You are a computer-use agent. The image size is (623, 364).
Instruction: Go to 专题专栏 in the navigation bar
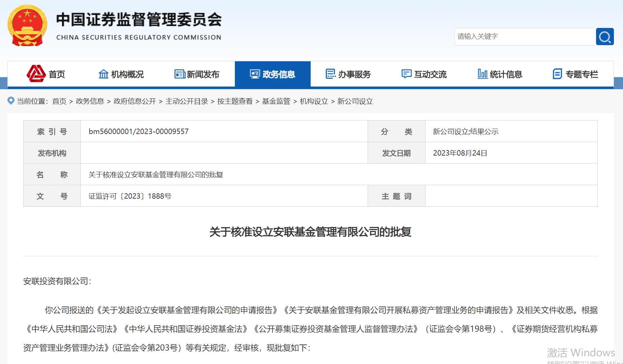point(582,74)
